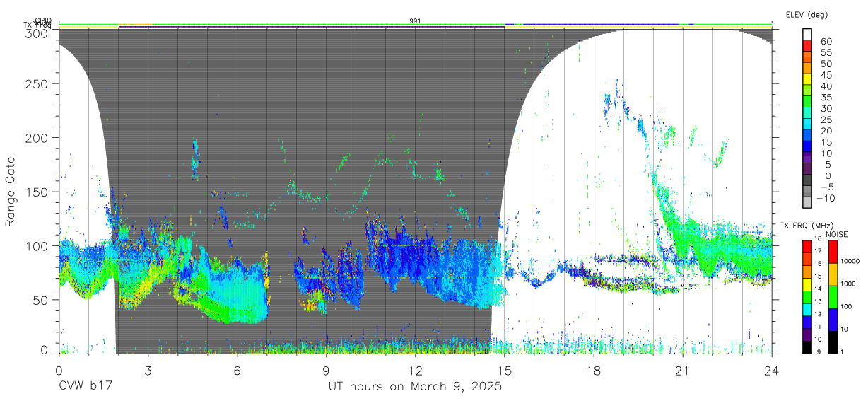Click the '60' label on the elevation scale
The image size is (868, 401).
click(825, 41)
